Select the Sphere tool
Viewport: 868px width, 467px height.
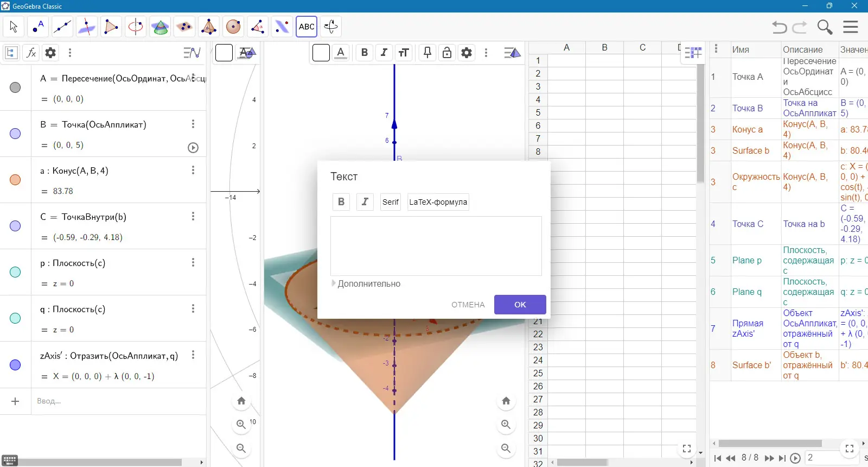point(233,27)
